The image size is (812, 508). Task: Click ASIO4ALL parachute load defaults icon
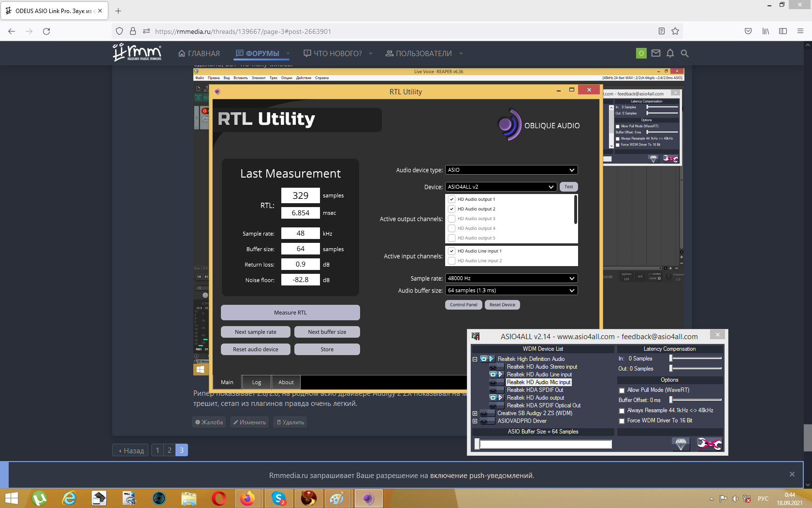681,444
